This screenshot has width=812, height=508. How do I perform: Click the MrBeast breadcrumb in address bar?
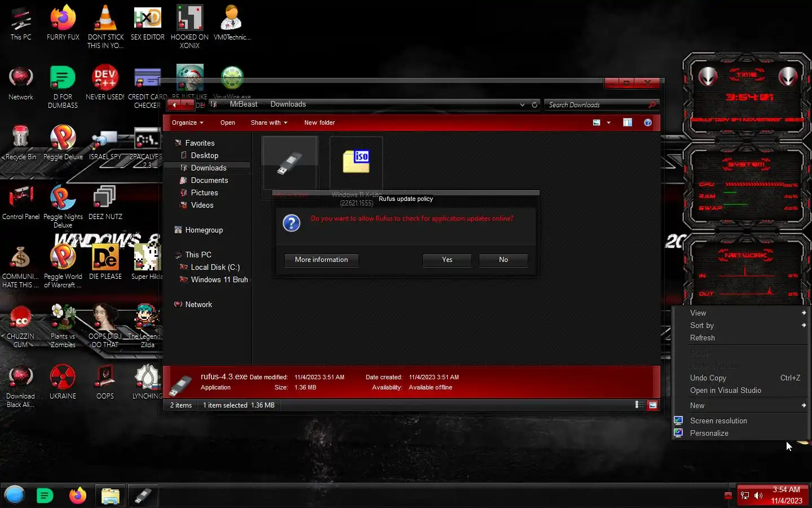[244, 104]
